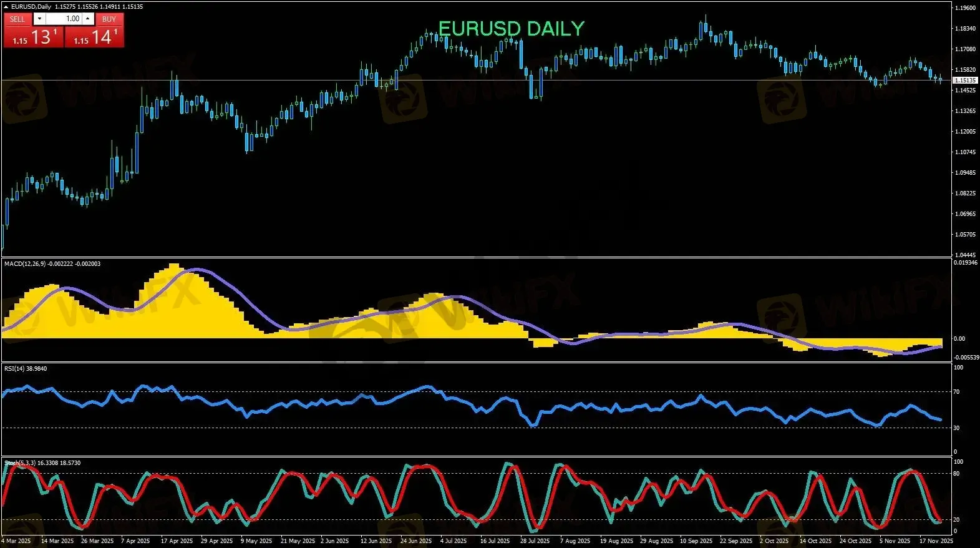Click the MACD(12,26,9) indicator label
This screenshot has height=548, width=980.
coord(52,264)
